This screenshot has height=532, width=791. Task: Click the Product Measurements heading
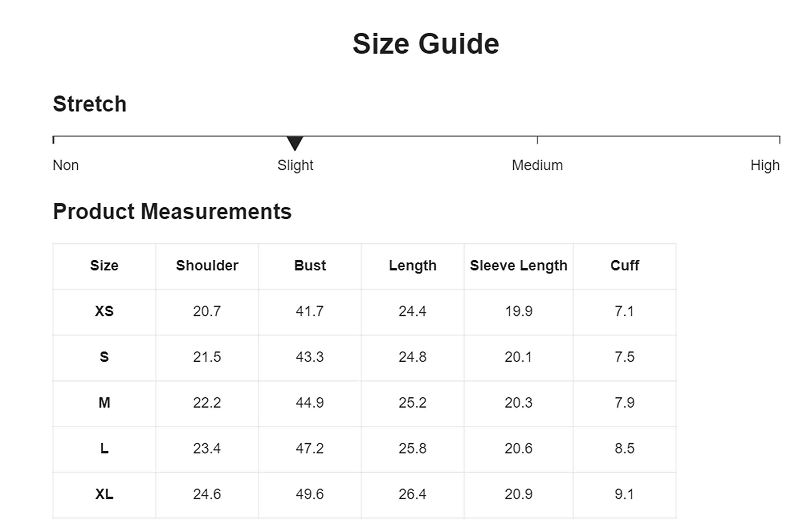[x=172, y=212]
